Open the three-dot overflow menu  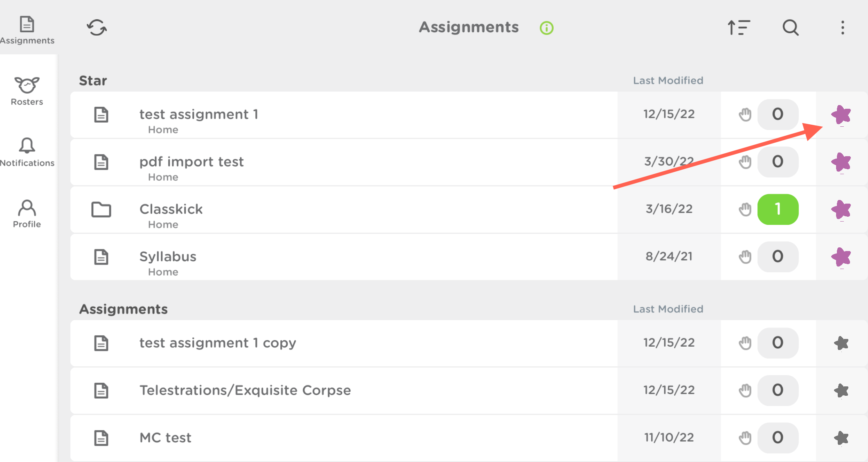tap(842, 27)
